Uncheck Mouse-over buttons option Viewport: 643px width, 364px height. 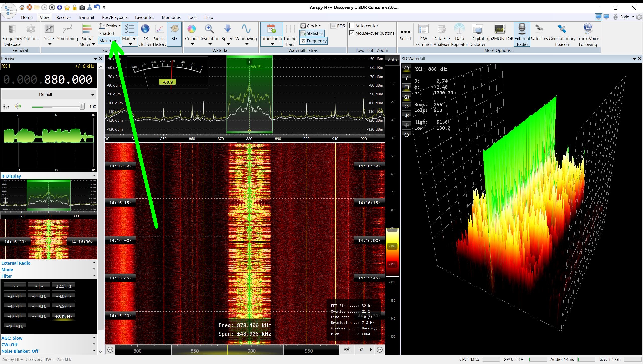coord(352,33)
